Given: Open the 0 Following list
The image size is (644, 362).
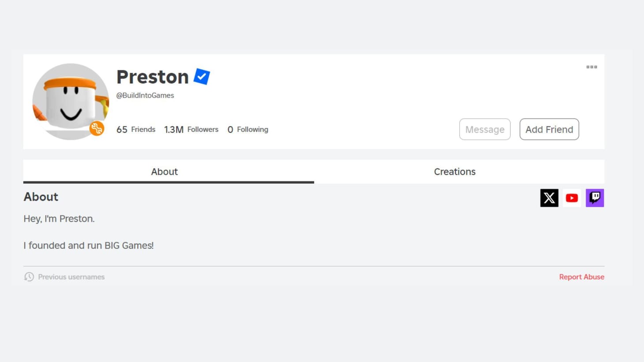Looking at the screenshot, I should pyautogui.click(x=247, y=130).
